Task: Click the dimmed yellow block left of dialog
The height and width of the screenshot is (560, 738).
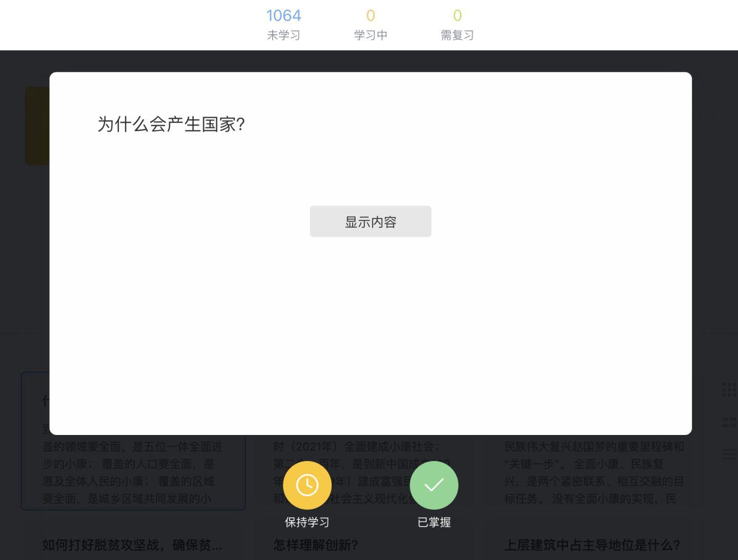Action: pos(37,126)
